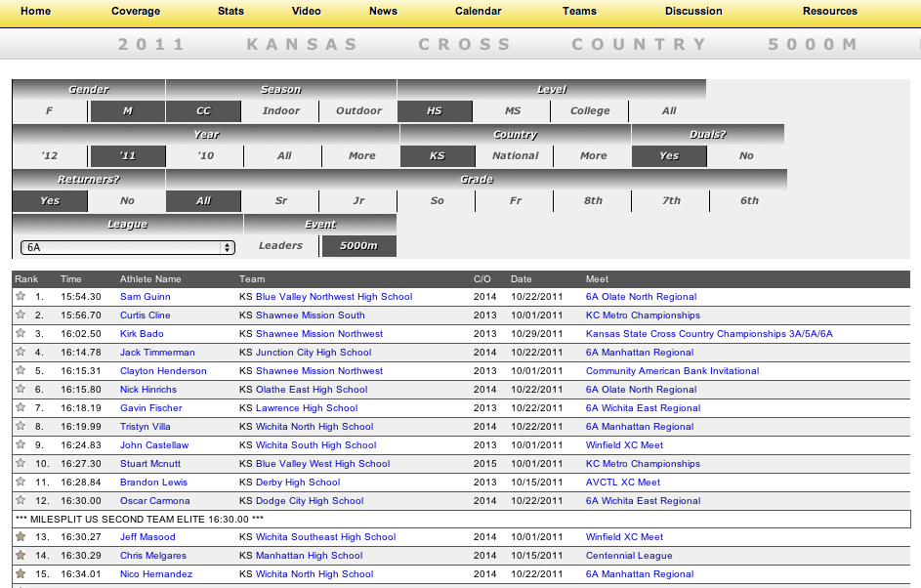Open Blue Valley Northwest High School team page
The image size is (921, 588).
pos(334,297)
